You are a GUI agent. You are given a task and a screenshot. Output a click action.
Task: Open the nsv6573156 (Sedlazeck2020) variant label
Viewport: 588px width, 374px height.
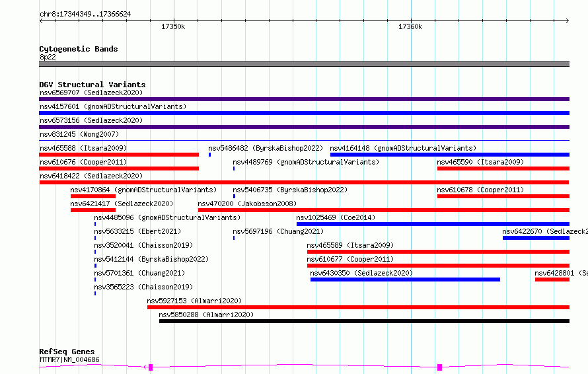(91, 120)
